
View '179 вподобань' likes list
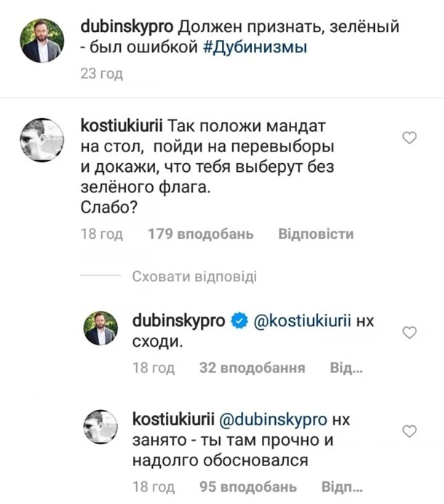tap(201, 234)
